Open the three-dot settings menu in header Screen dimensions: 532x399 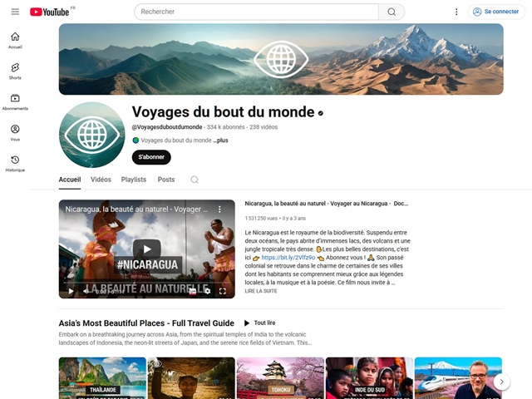click(x=456, y=12)
